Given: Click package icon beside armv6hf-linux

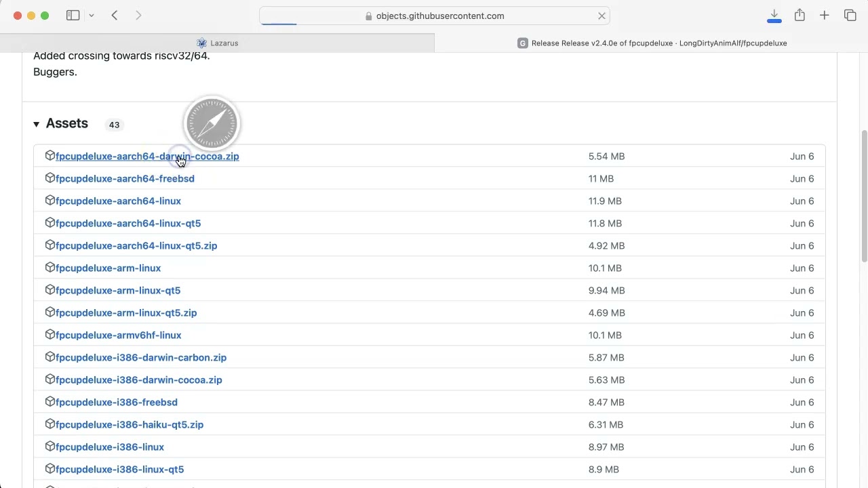Looking at the screenshot, I should tap(50, 335).
